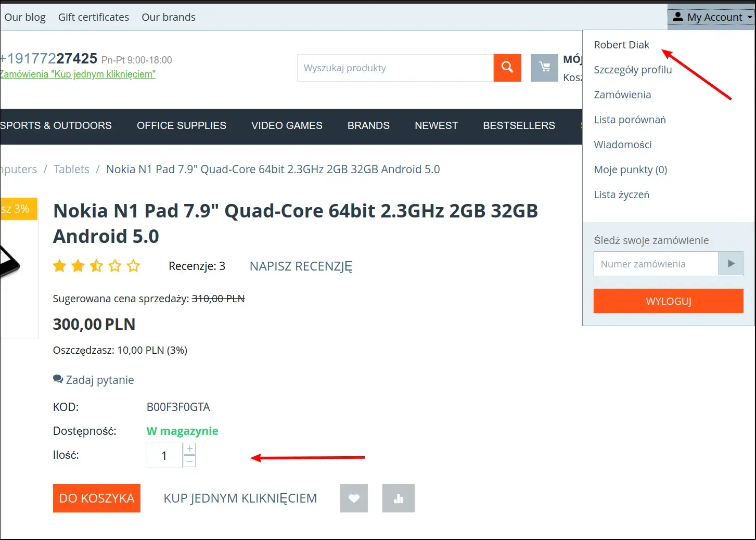Focus the Wyszukaj produkty search field

pos(395,68)
